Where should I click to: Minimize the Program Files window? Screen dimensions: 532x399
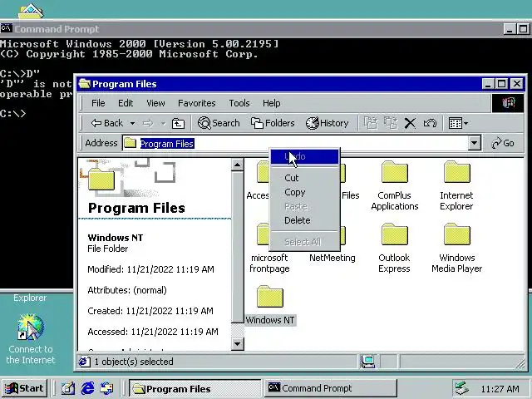pos(488,83)
